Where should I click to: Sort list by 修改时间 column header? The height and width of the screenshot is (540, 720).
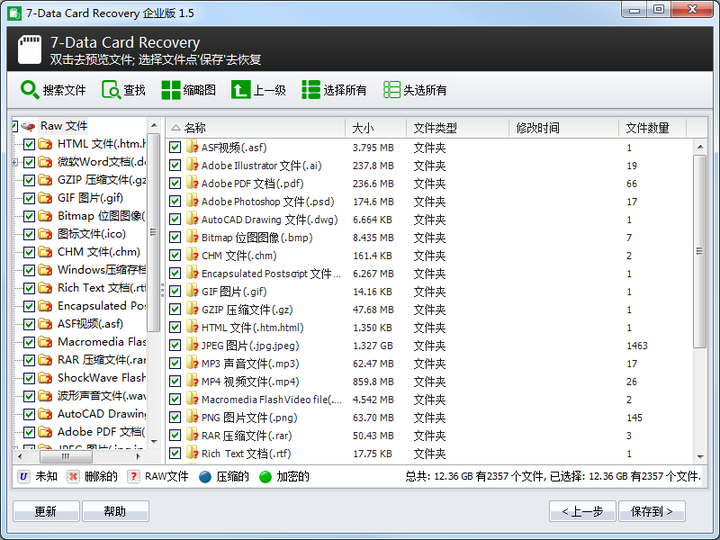[x=563, y=128]
